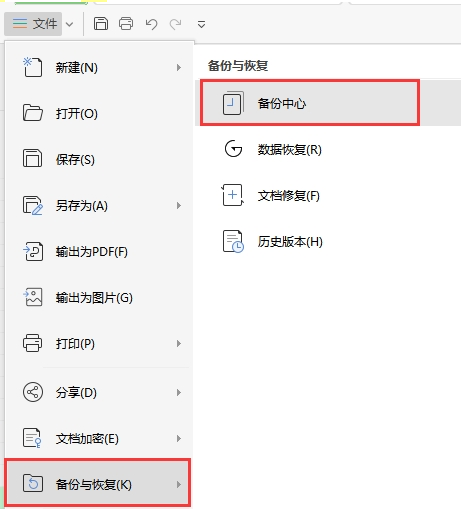Expand the 文档加密(E) submenu arrow
Image resolution: width=468 pixels, height=513 pixels.
179,439
